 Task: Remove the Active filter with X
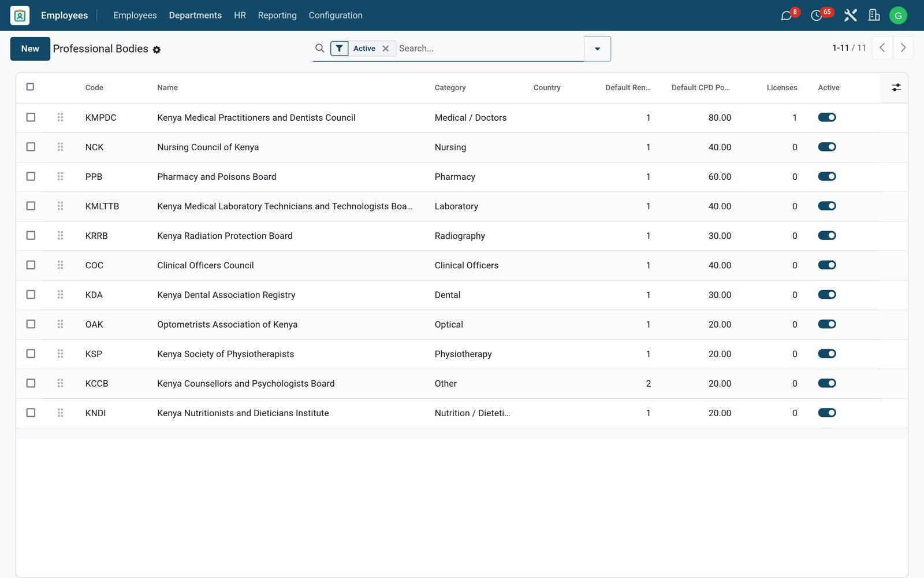[x=386, y=49]
